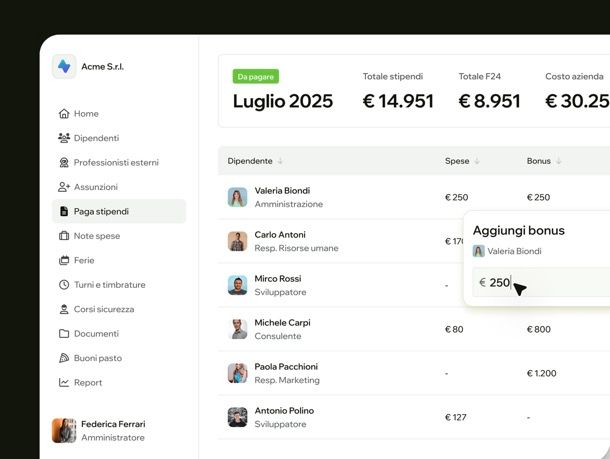Click the Turni e timbrature clock icon
Viewport: 610px width, 459px height.
tap(64, 285)
